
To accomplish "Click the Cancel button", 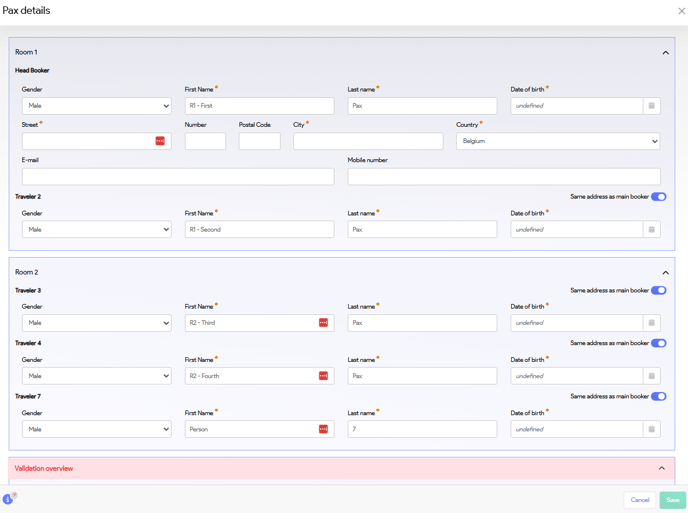I will [x=640, y=500].
